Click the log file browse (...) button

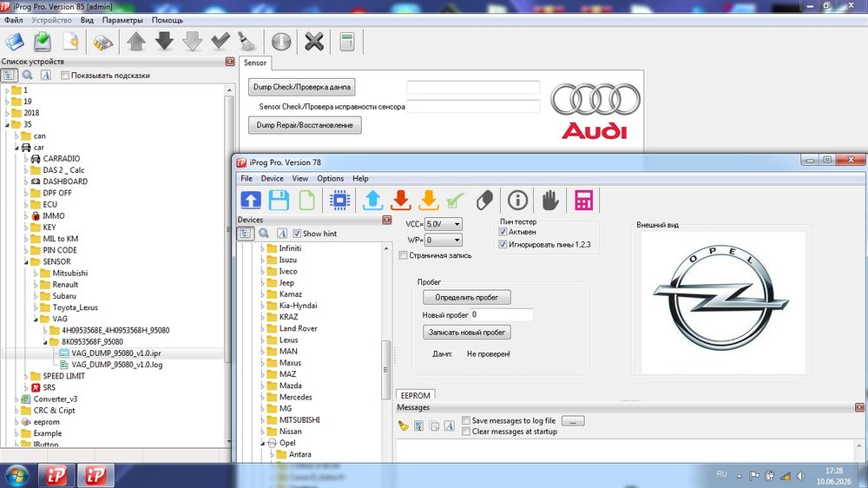coord(573,421)
